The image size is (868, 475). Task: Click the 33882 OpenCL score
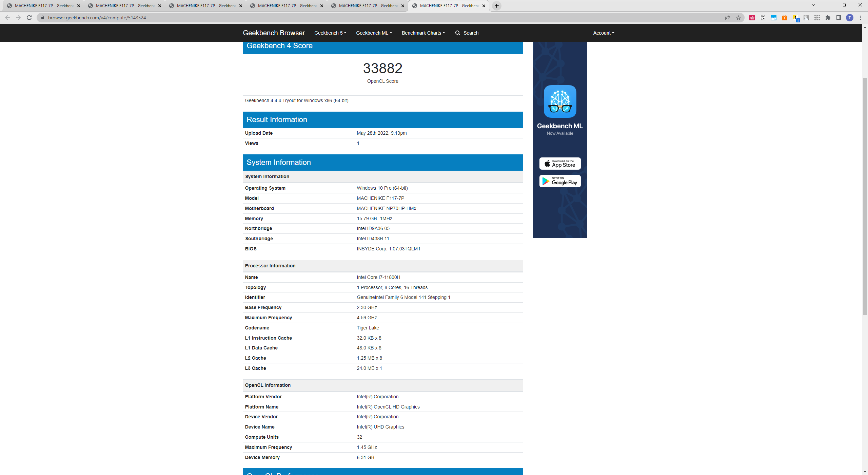[x=382, y=68]
